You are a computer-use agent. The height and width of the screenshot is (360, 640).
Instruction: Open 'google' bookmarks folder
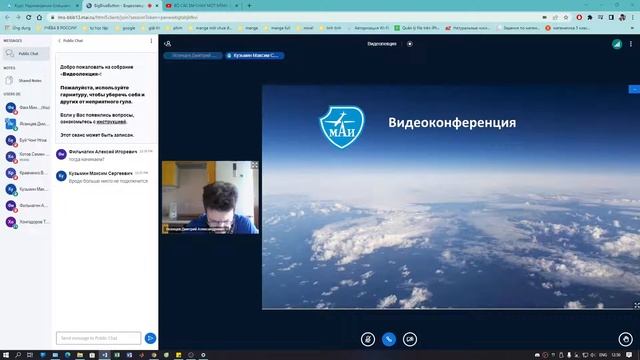pyautogui.click(x=125, y=28)
